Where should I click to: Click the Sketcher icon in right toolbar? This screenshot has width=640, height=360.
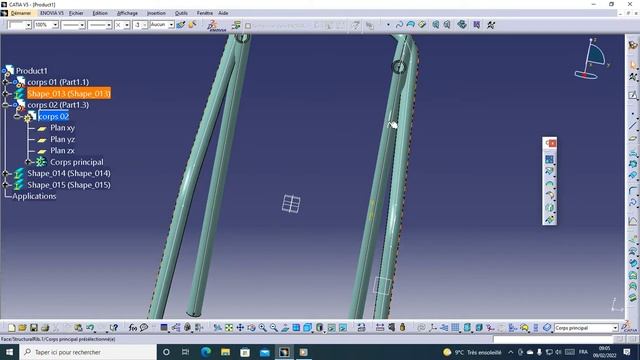coord(633,95)
